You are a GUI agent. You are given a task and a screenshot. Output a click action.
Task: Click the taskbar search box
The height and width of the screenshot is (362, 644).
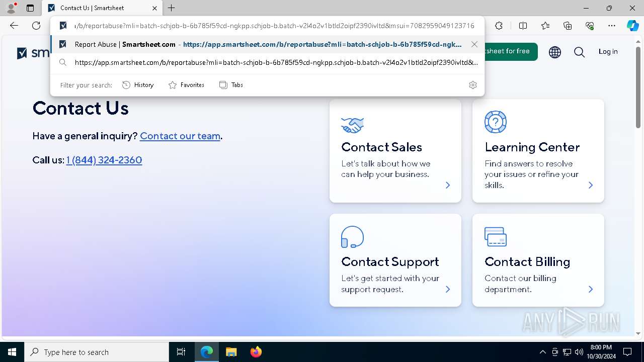97,352
